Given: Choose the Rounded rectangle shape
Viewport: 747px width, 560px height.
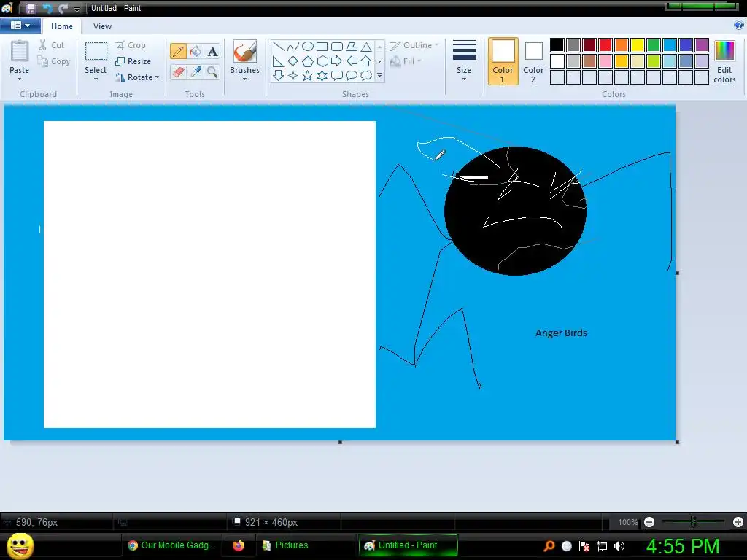Looking at the screenshot, I should pos(337,46).
